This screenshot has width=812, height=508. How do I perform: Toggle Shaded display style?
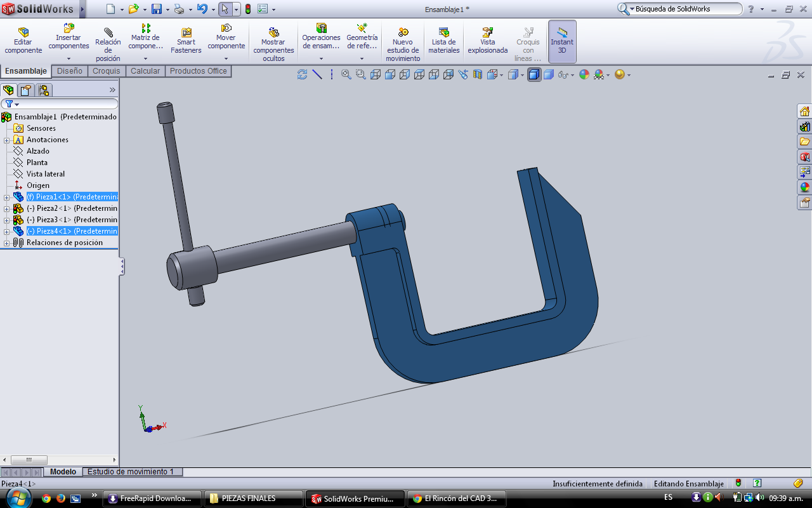click(549, 74)
